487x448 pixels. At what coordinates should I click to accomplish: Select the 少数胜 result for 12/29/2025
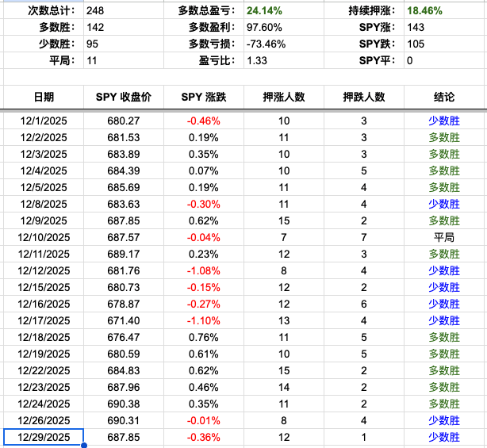pyautogui.click(x=446, y=437)
